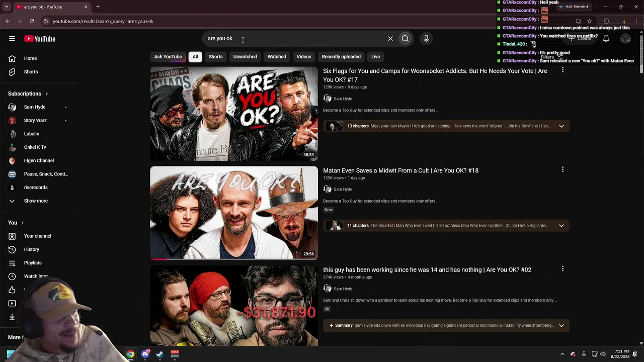
Task: Open 'this guy has been working since he was 14' title
Action: 427,270
